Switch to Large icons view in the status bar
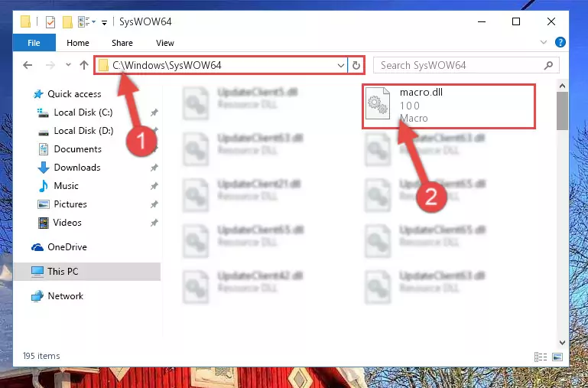The height and width of the screenshot is (388, 588). (557, 357)
